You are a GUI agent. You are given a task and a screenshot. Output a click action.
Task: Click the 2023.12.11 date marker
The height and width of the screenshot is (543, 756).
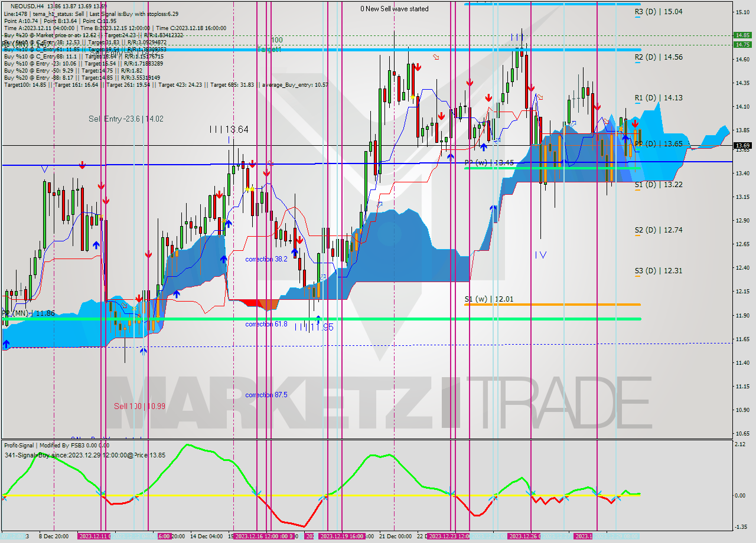[93, 537]
